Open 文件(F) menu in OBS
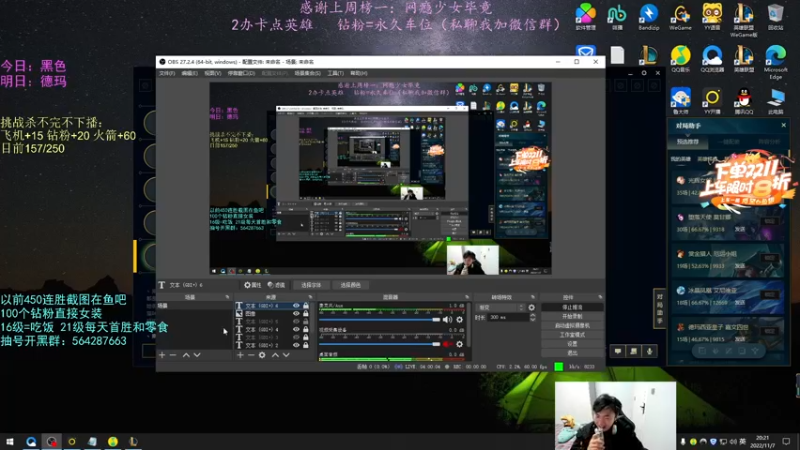Viewport: 800px width, 450px height. coord(167,73)
